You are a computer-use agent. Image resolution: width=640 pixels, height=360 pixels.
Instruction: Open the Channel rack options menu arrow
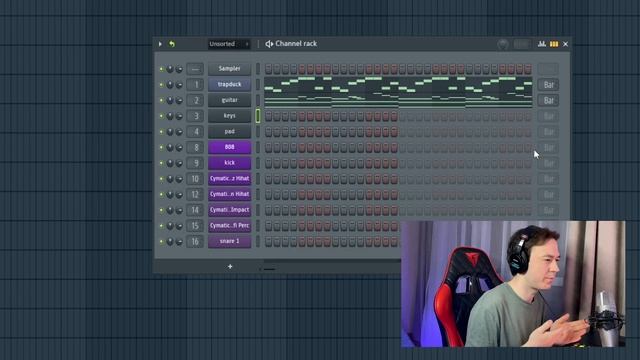160,44
